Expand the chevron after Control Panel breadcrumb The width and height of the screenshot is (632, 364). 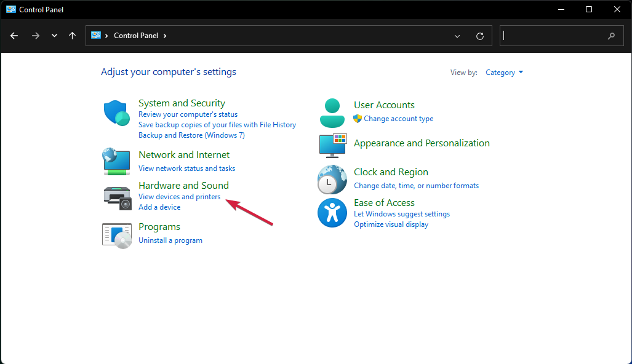(x=165, y=36)
